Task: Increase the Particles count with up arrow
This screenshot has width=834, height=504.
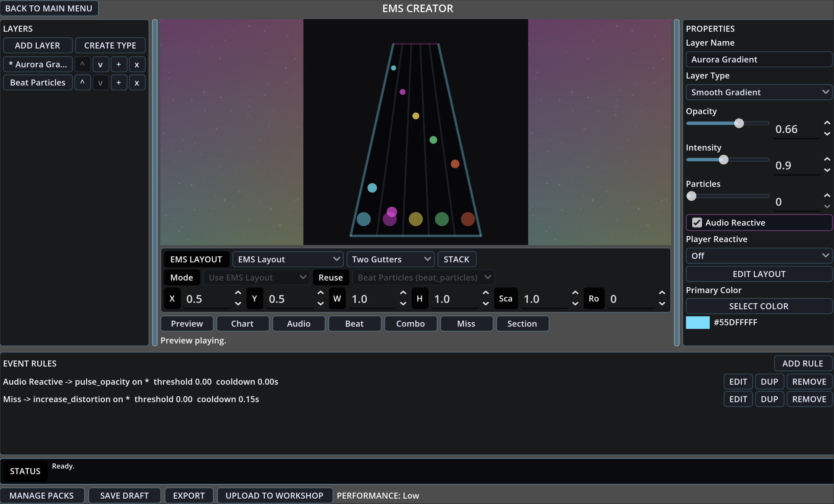Action: click(827, 195)
